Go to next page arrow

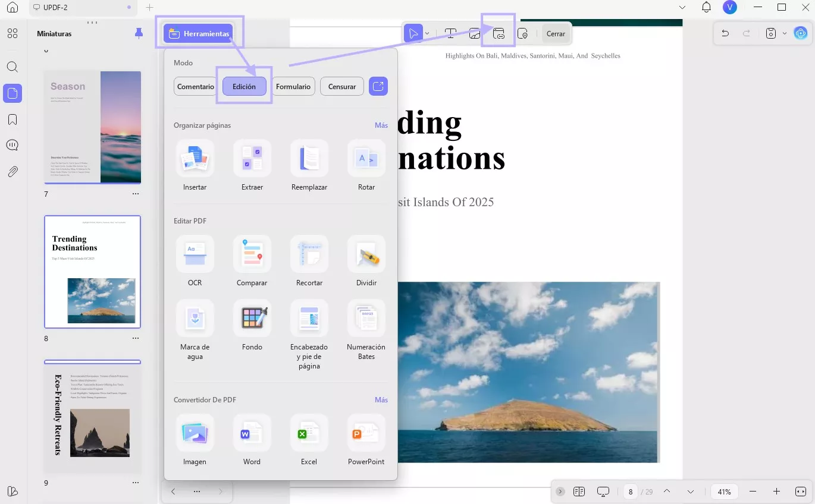(x=691, y=492)
